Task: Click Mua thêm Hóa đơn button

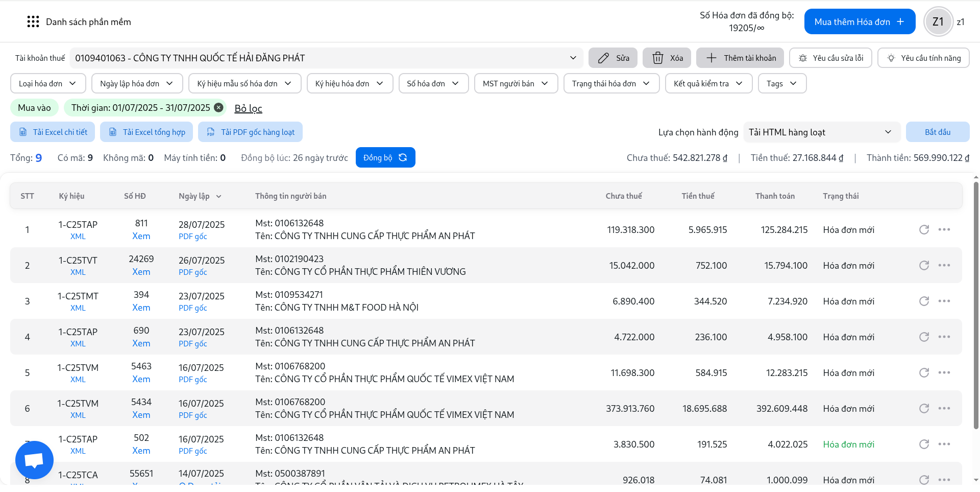Action: point(859,21)
